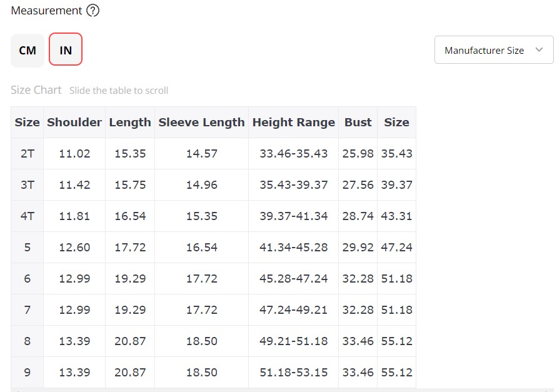The width and height of the screenshot is (557, 392).
Task: Click height range 41.34-45.28
Action: click(x=293, y=248)
